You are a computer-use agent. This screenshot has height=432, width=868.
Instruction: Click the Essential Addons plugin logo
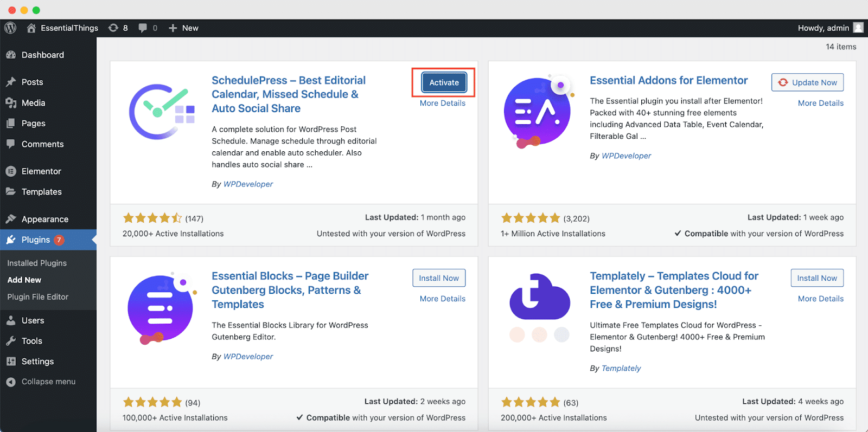pos(538,112)
